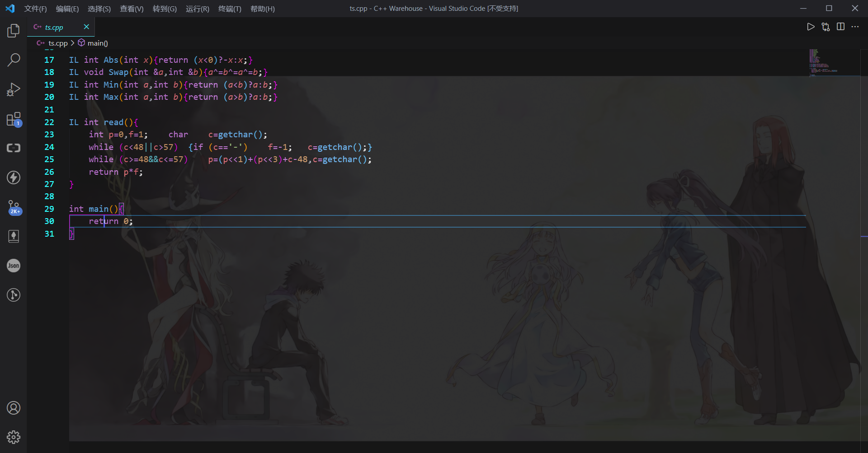
Task: Click the lightning bolt activity icon
Action: tap(14, 177)
